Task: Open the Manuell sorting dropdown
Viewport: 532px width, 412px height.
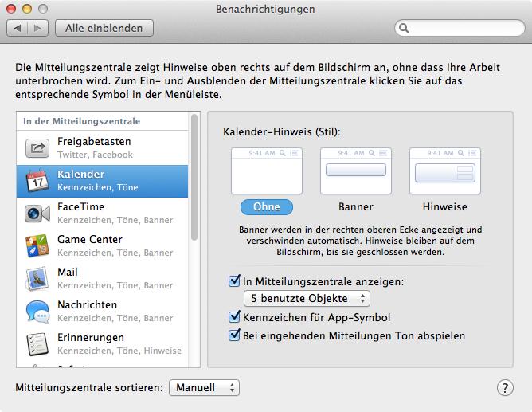Action: click(x=204, y=387)
